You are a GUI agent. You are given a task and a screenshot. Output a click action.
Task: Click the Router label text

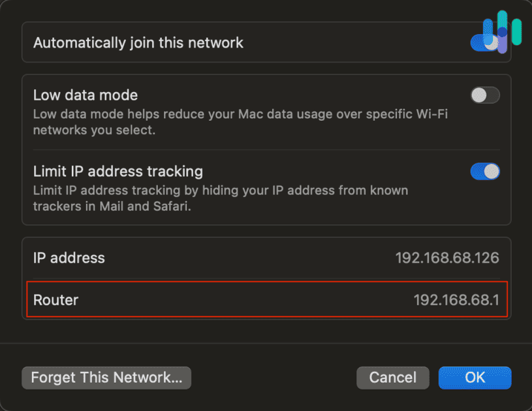(55, 299)
